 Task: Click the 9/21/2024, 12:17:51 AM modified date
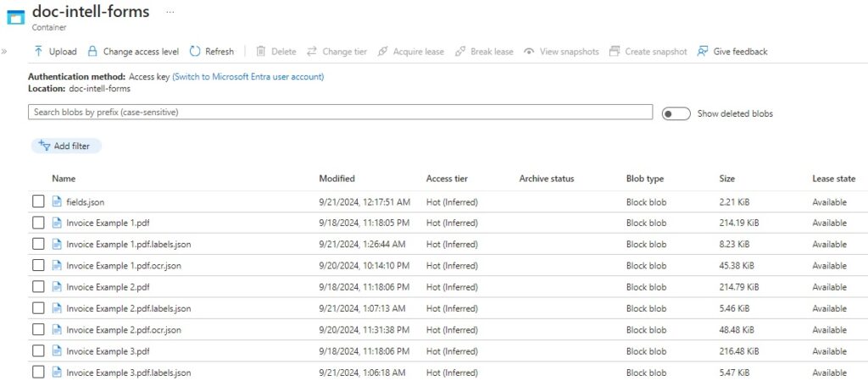[x=364, y=202]
